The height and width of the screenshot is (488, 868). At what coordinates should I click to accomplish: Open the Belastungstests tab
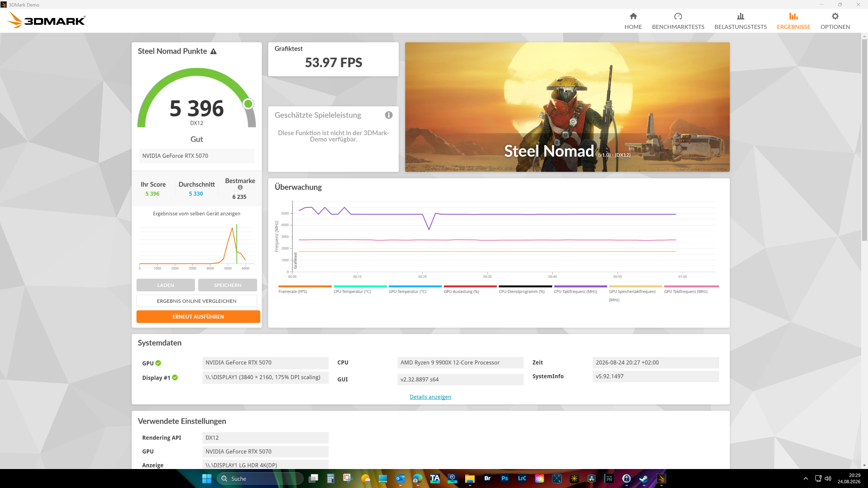741,21
